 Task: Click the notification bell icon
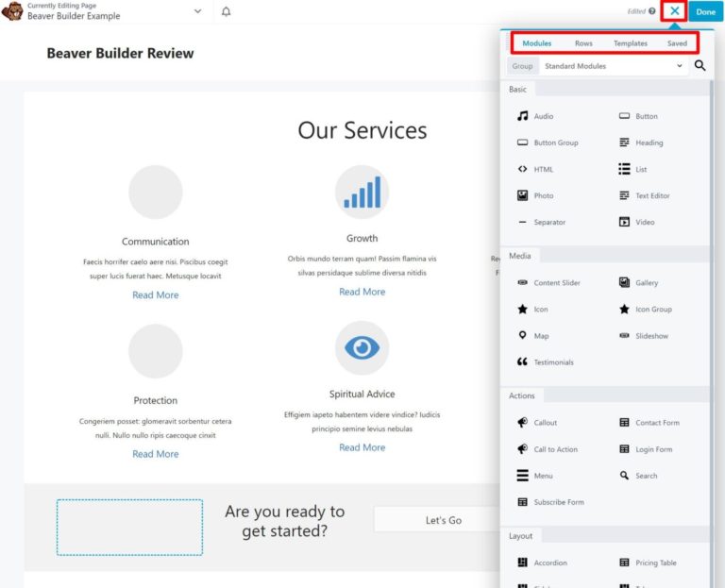[x=226, y=11]
